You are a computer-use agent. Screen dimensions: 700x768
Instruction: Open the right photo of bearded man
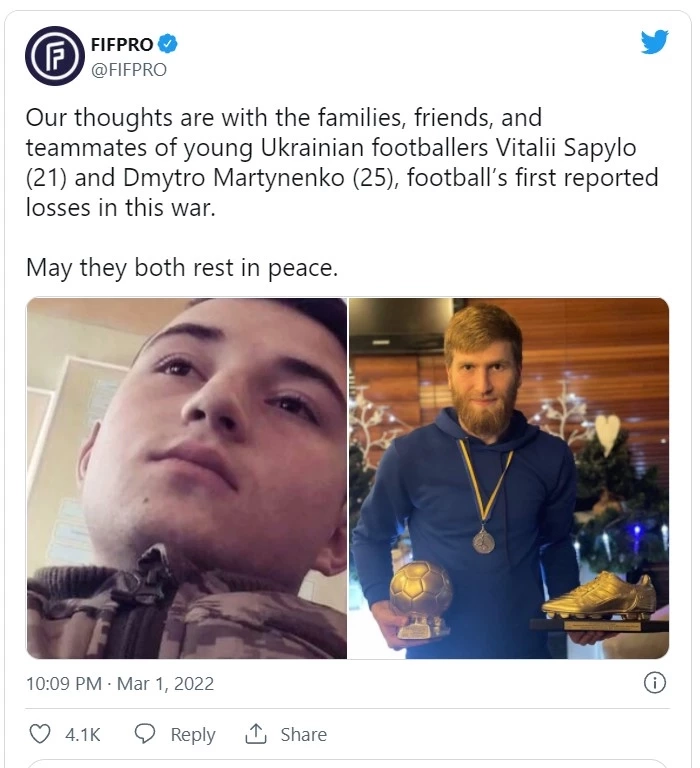[508, 478]
